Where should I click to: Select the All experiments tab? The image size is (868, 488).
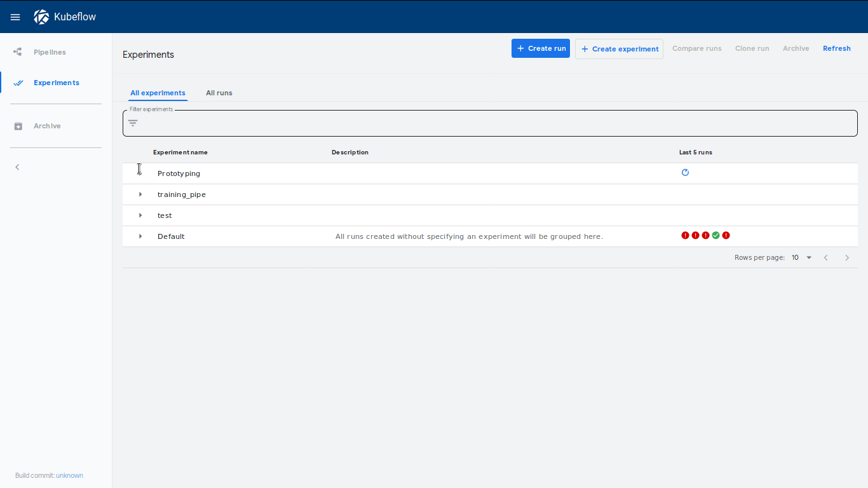158,93
